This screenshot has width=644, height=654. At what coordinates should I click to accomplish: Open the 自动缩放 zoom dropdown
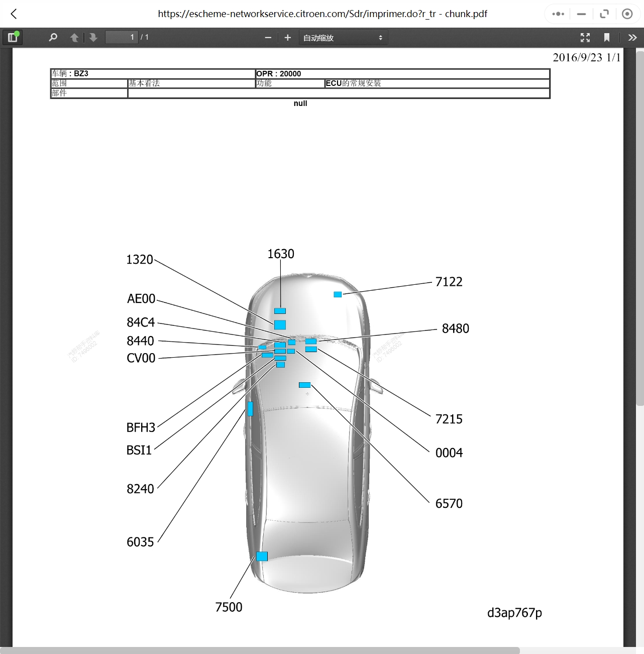pos(343,38)
